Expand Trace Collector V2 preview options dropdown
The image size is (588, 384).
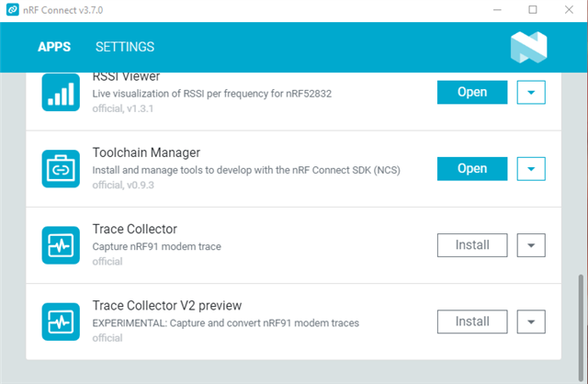(x=531, y=322)
